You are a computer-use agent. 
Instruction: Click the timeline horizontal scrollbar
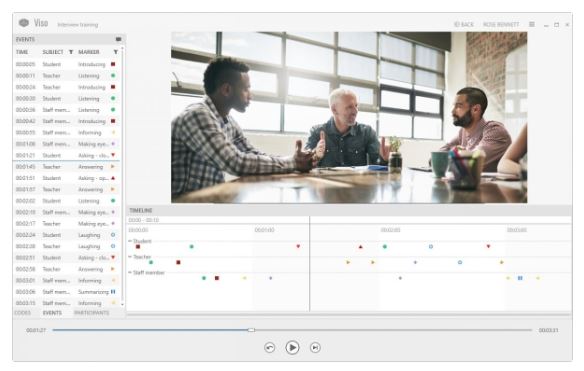click(349, 315)
